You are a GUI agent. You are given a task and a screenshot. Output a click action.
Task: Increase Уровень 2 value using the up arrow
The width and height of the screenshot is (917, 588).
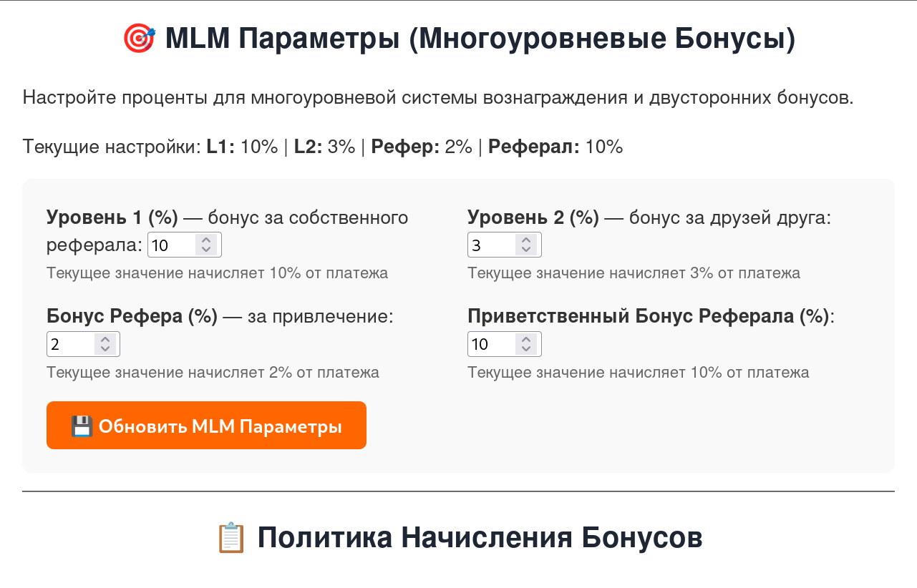[527, 239]
